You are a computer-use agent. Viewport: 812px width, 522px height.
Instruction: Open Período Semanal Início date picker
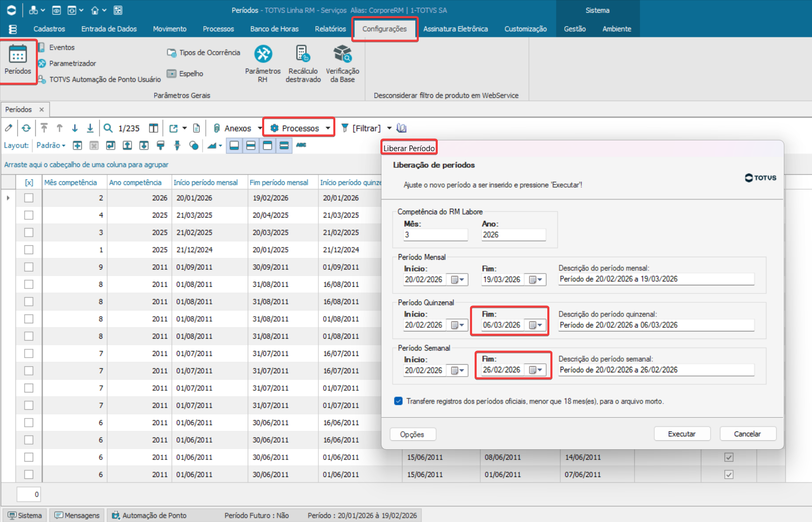(457, 370)
